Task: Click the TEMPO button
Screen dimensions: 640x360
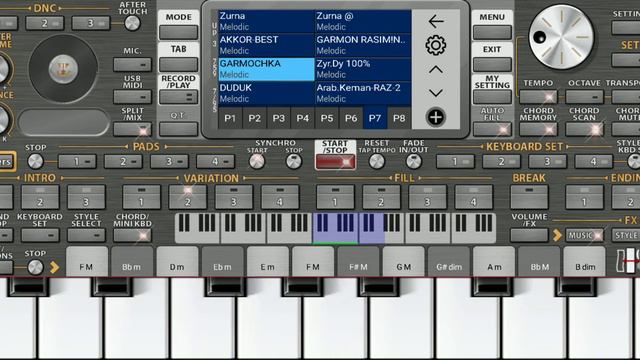Action: click(x=538, y=97)
